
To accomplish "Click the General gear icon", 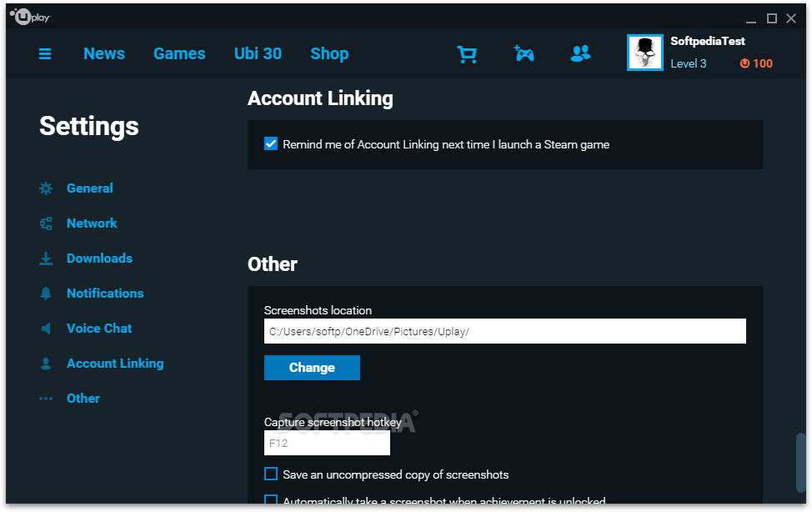I will point(46,188).
